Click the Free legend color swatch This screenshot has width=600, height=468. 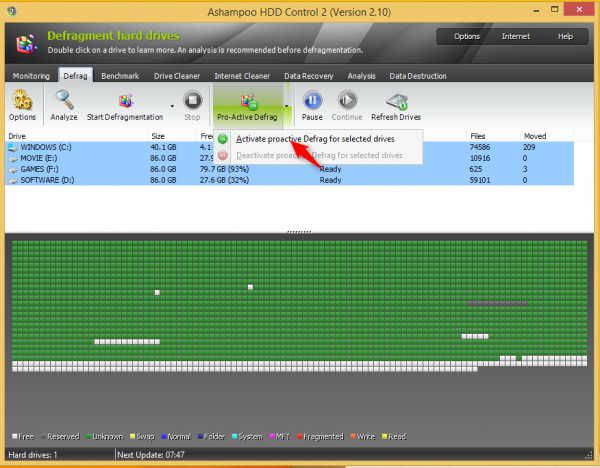tap(15, 437)
